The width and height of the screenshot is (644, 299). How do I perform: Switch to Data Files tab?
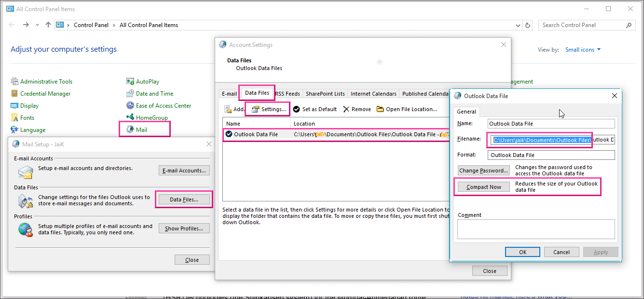pos(257,93)
